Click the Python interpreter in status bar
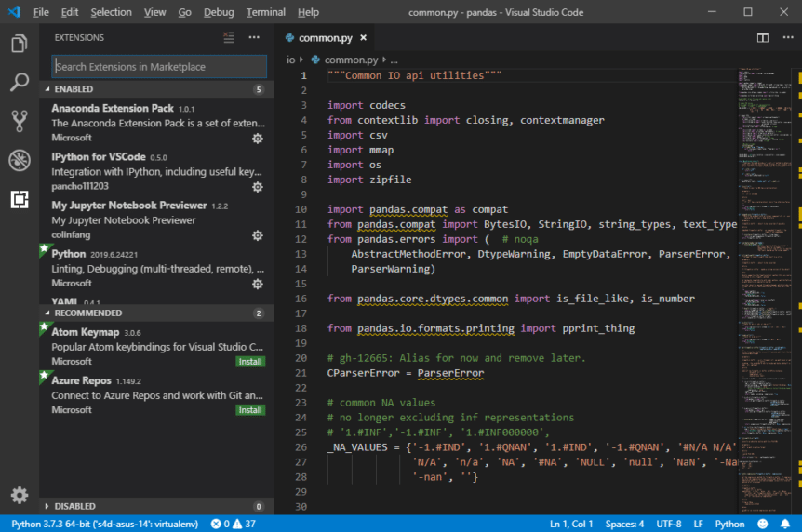Screen dimensions: 802x532 pyautogui.click(x=104, y=524)
